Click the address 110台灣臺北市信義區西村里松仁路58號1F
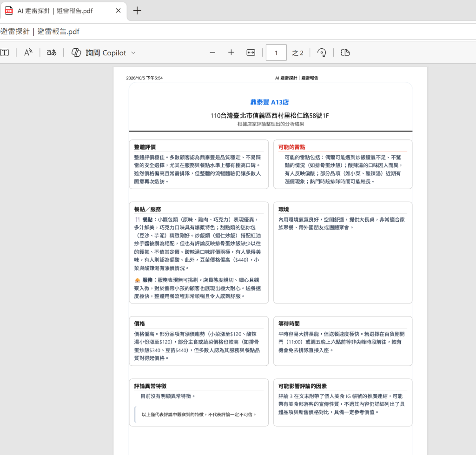The width and height of the screenshot is (476, 455). 270,116
